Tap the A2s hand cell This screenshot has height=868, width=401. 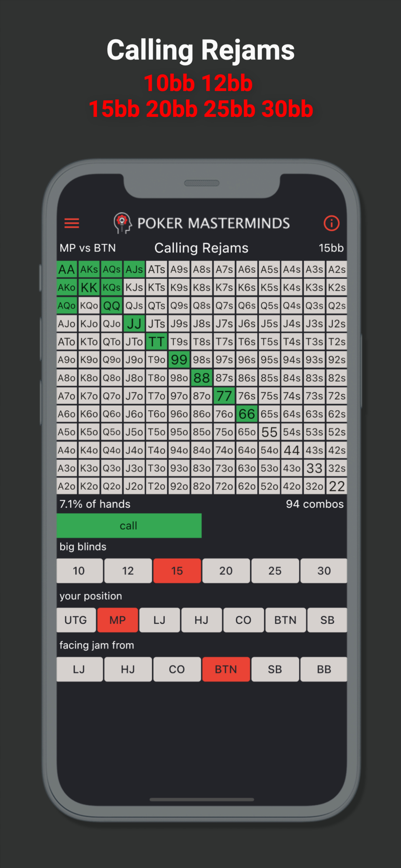pos(337,269)
